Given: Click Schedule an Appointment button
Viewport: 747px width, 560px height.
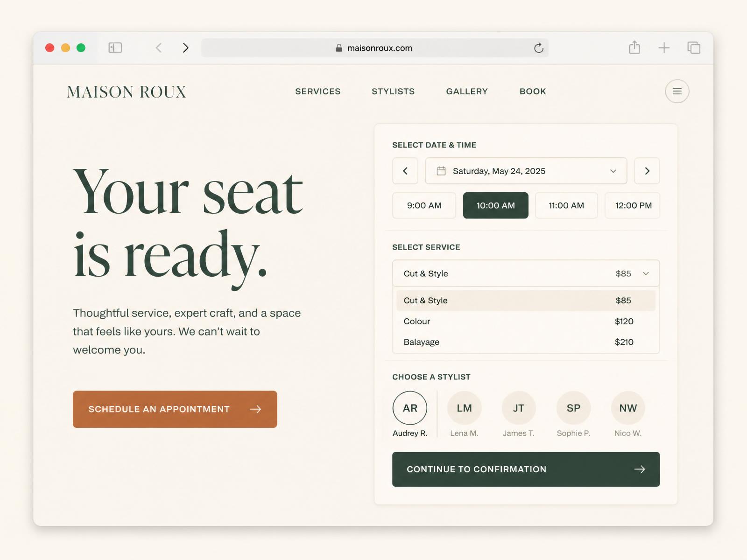Looking at the screenshot, I should tap(175, 409).
